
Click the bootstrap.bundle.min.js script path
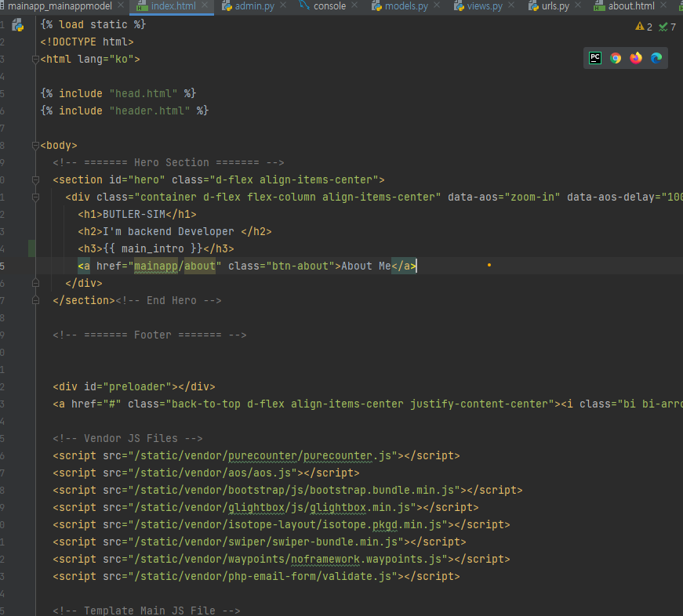point(295,490)
